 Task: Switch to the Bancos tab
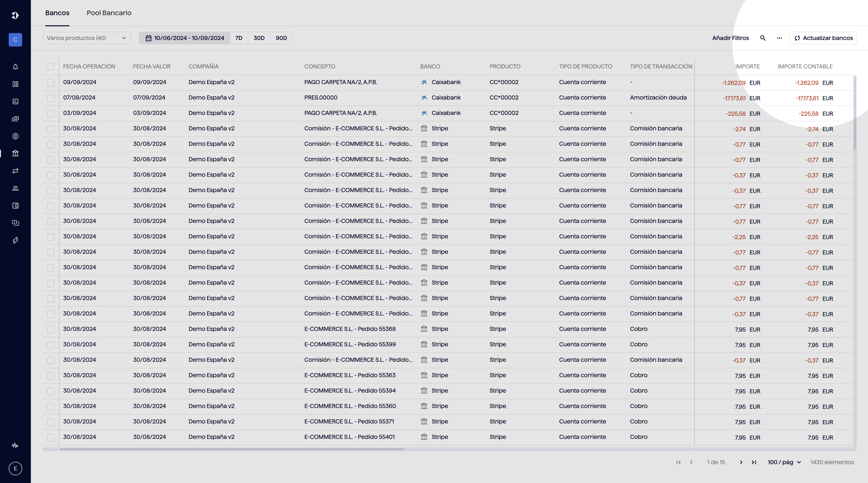tap(57, 13)
